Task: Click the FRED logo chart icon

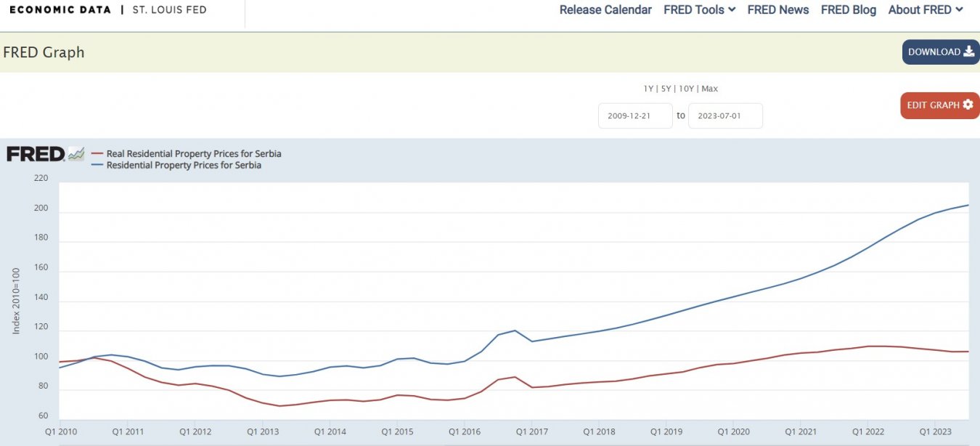Action: 76,154
